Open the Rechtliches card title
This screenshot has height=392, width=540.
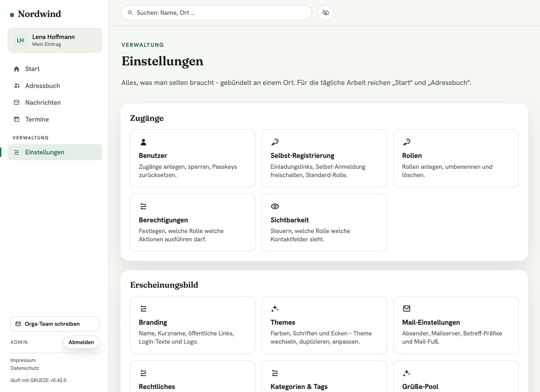pos(157,387)
